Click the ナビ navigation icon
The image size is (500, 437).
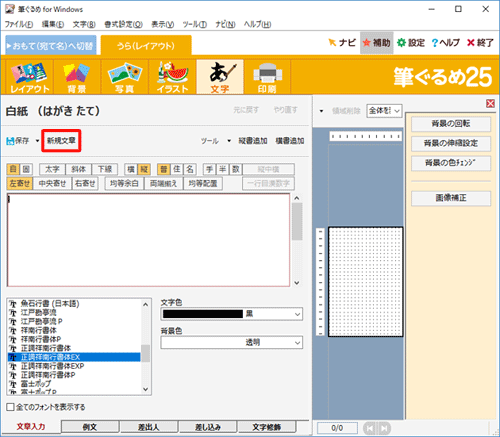point(342,43)
